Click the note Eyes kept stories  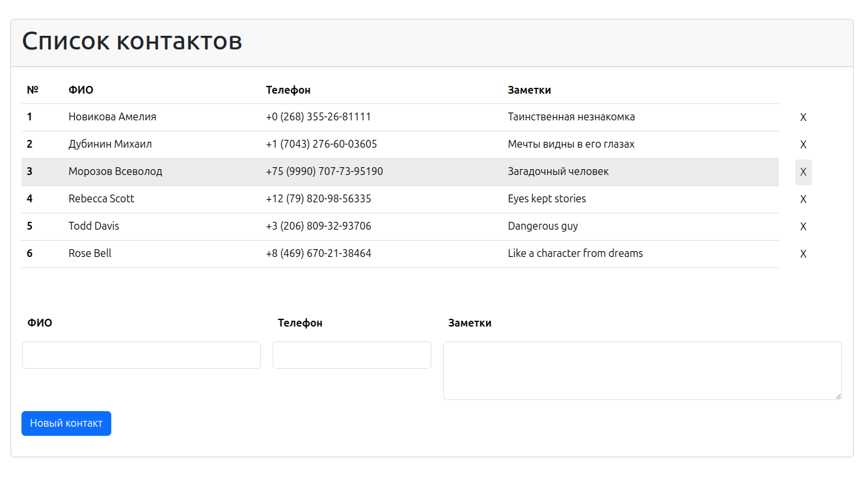pos(547,199)
